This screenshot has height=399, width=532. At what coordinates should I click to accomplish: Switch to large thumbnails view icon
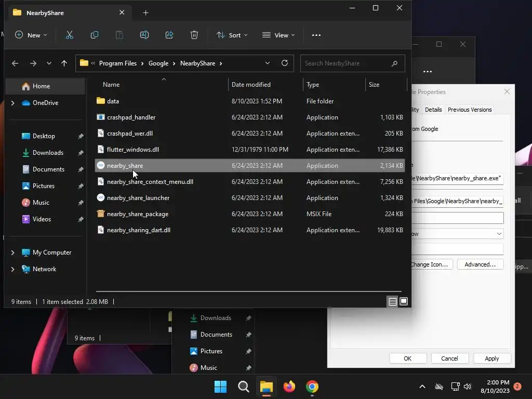point(404,301)
